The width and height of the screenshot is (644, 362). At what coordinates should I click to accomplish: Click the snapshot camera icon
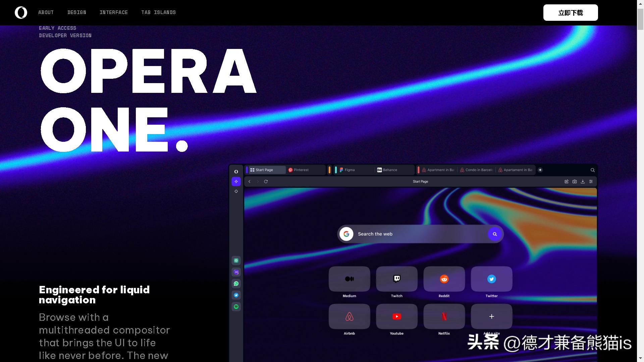point(575,181)
